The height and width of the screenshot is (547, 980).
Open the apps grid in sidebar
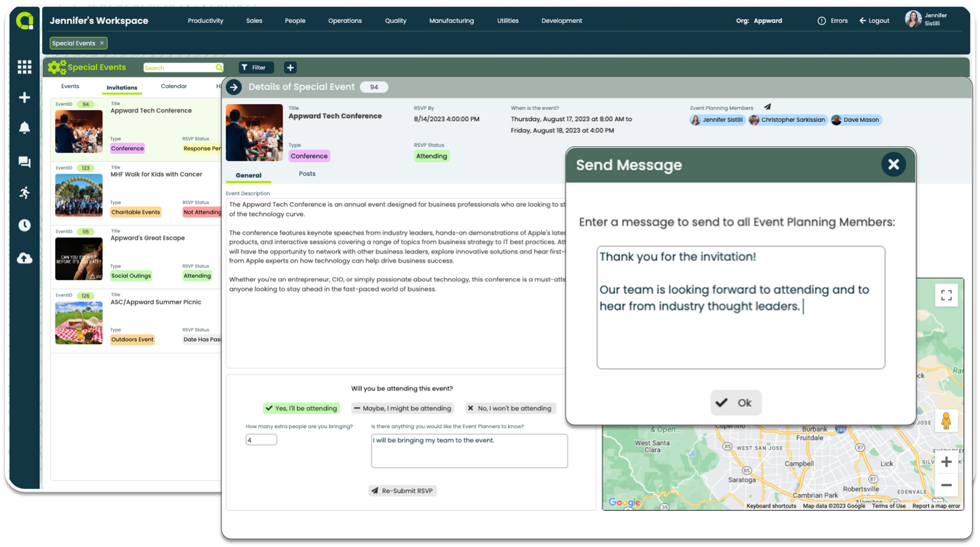point(24,67)
